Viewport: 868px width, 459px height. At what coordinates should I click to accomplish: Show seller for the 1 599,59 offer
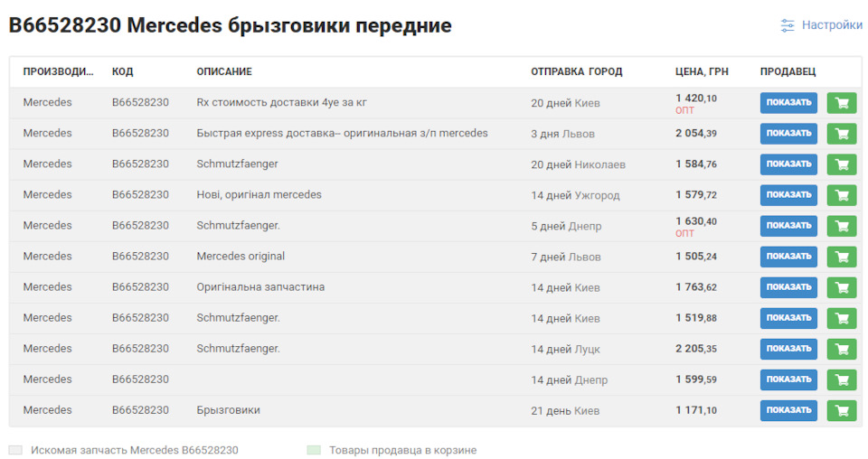(788, 379)
